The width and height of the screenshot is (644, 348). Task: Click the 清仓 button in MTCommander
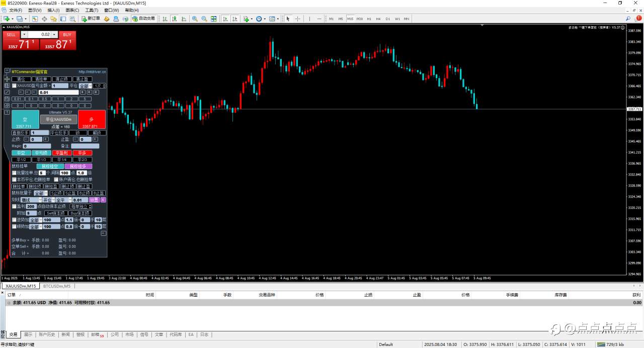pos(21,79)
